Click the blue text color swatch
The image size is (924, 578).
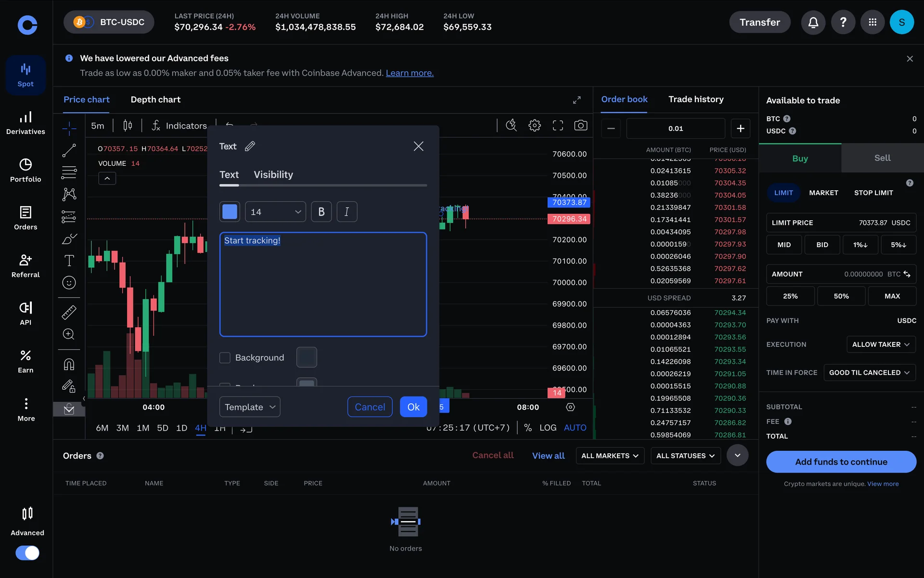tap(230, 212)
